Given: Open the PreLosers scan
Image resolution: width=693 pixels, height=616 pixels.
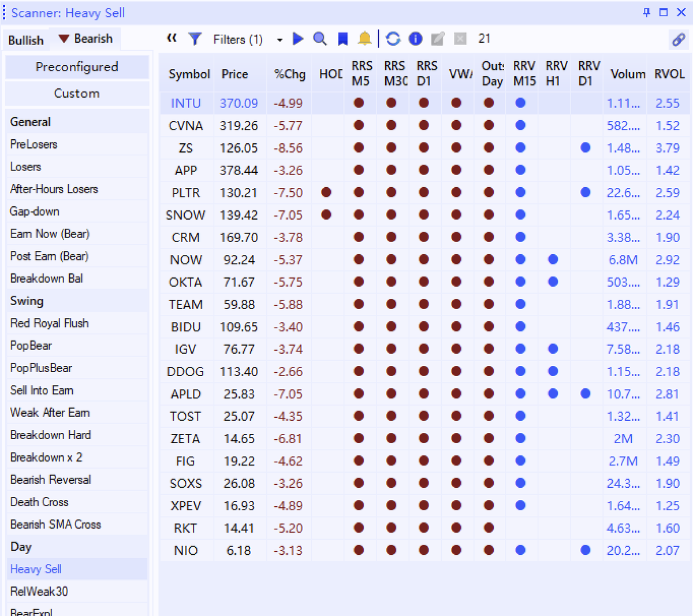Looking at the screenshot, I should click(77, 144).
